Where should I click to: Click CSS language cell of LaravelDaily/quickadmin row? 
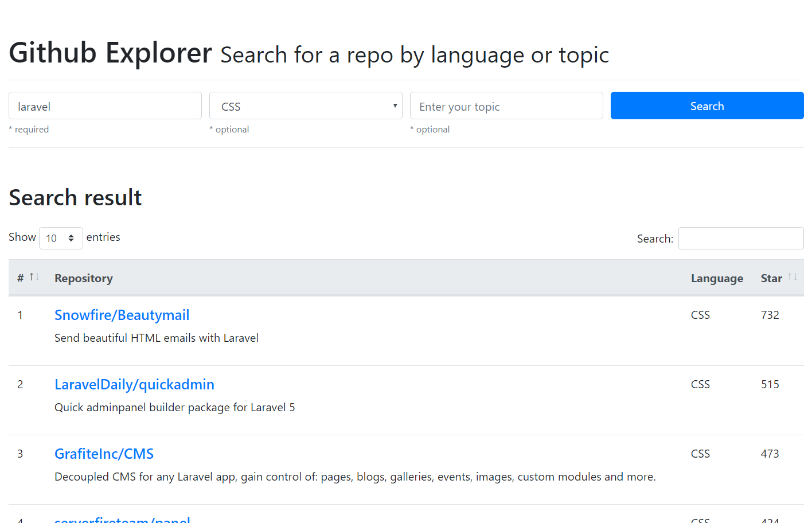click(x=700, y=384)
